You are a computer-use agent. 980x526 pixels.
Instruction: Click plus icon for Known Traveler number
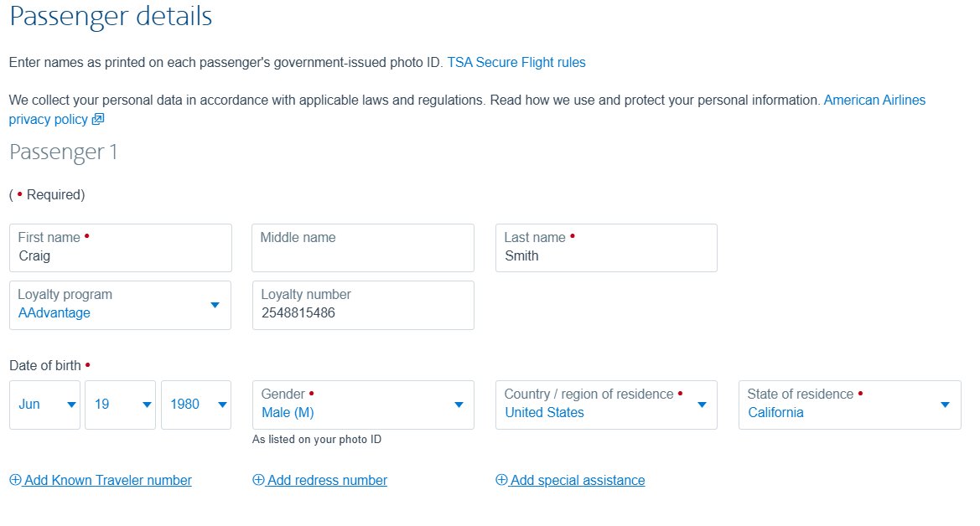tap(15, 480)
